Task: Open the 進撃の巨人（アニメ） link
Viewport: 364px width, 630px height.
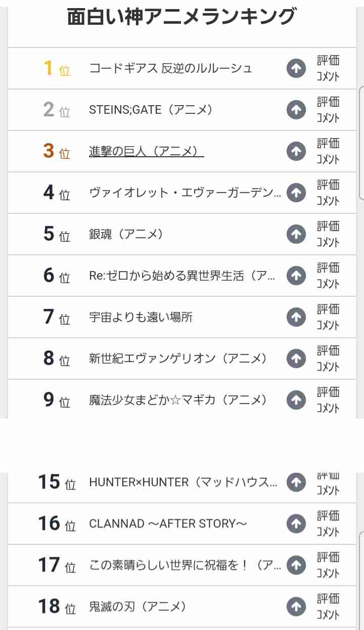Action: tap(147, 151)
